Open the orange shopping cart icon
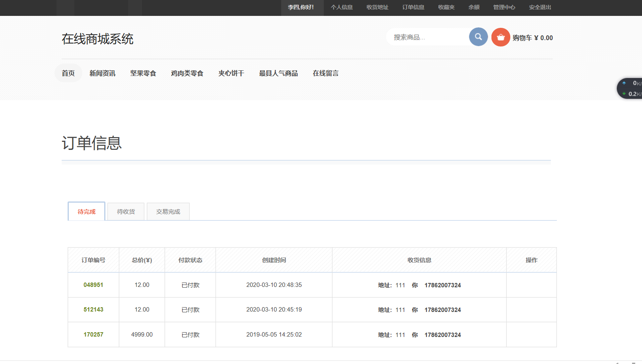 coord(500,37)
